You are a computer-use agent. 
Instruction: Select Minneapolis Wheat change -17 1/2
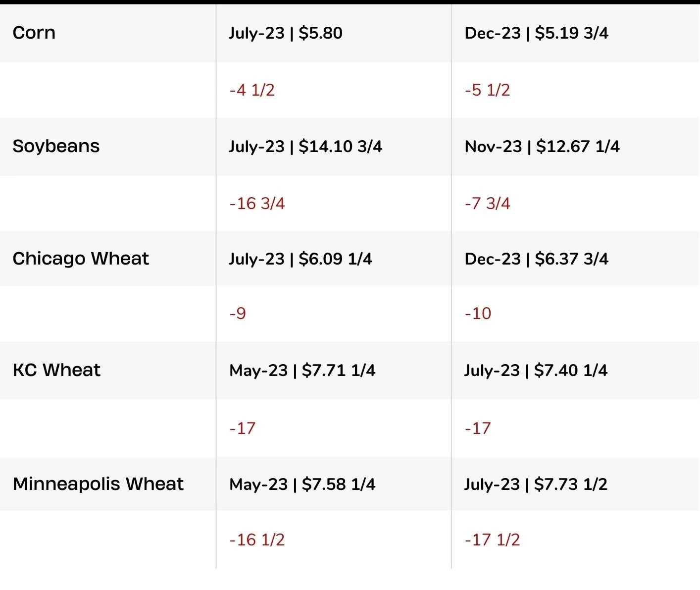(x=492, y=540)
